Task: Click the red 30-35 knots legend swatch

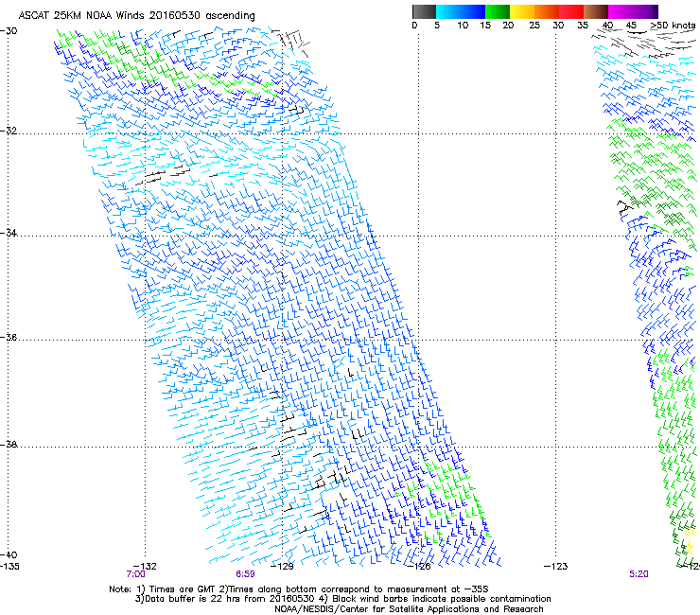Action: click(571, 11)
